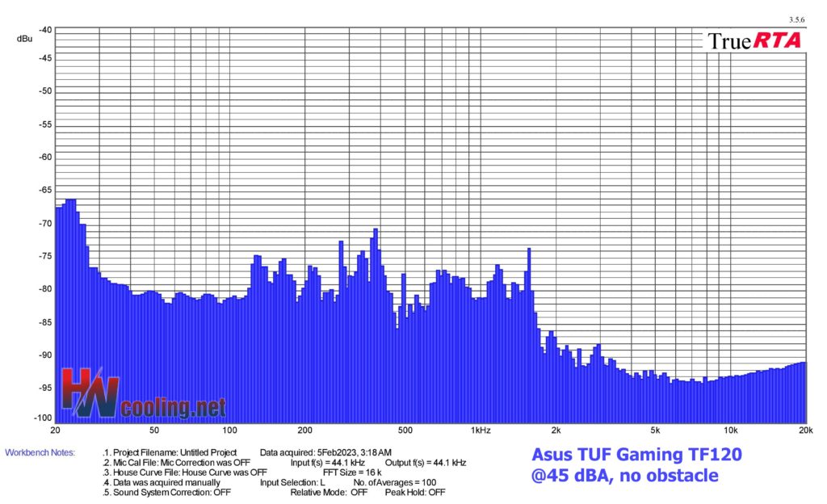Click the Data acquired date text

[325, 452]
